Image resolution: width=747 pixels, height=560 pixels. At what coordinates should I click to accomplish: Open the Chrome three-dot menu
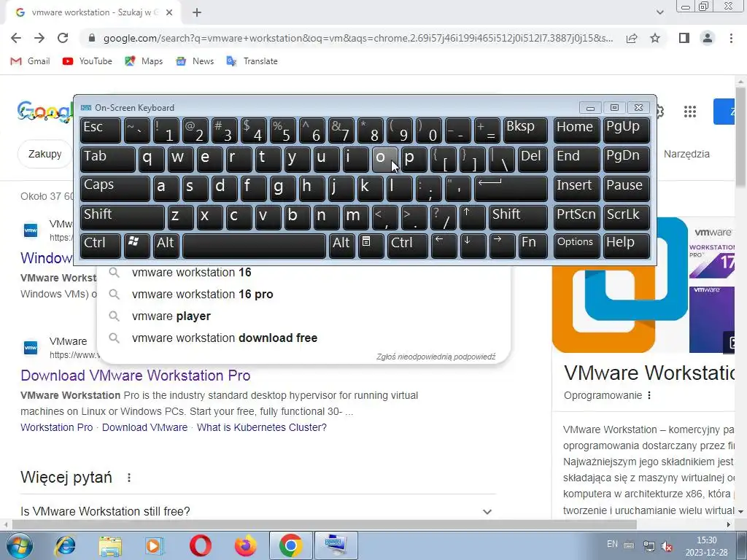tap(731, 38)
